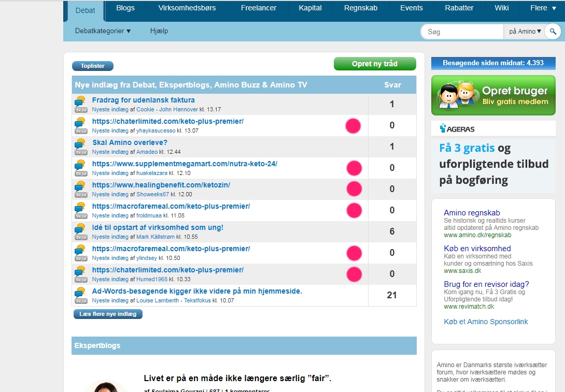
Task: Open the Virksomhedsbørs tab
Action: point(187,8)
